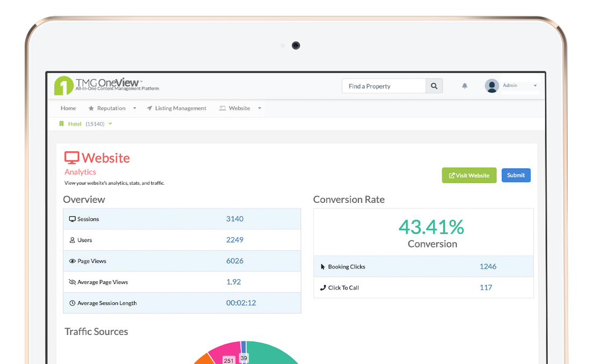Open the Hotel property selector chevron
Image resolution: width=595 pixels, height=364 pixels.
tap(110, 123)
